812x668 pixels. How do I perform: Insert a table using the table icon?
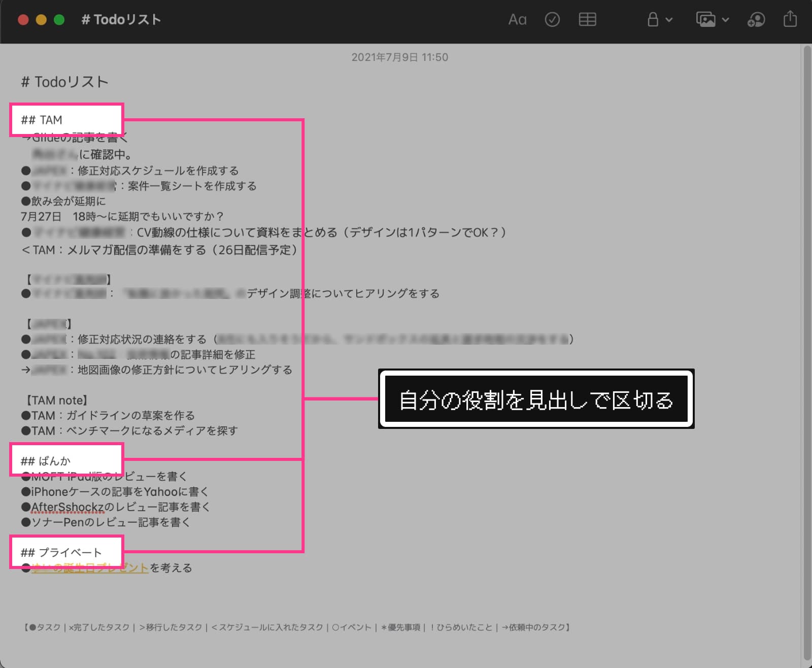(587, 20)
